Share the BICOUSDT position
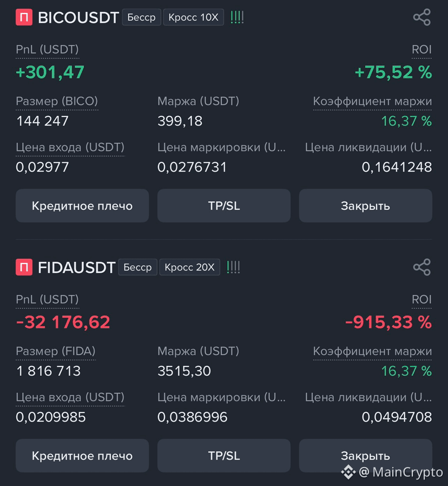Screen dimensions: 448x486 tap(422, 17)
